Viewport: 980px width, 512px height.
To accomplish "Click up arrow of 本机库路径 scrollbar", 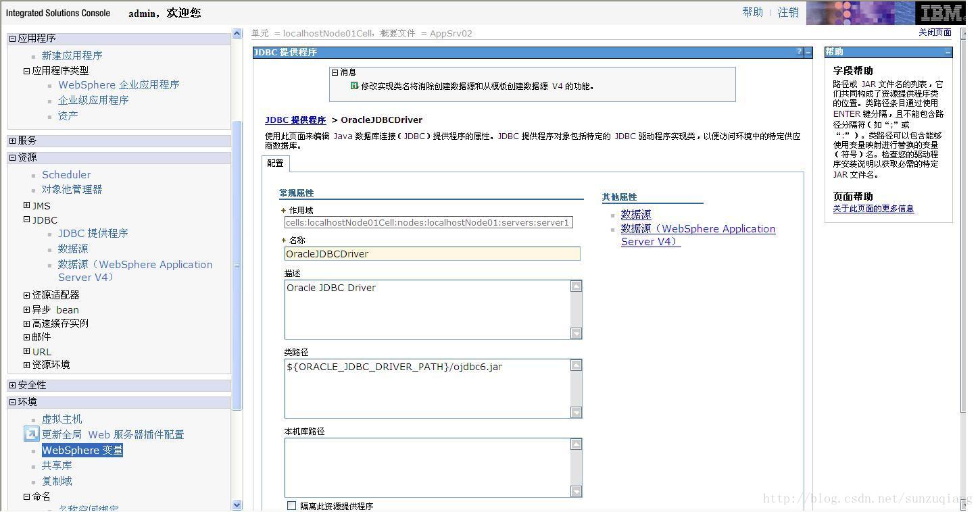I will 576,444.
